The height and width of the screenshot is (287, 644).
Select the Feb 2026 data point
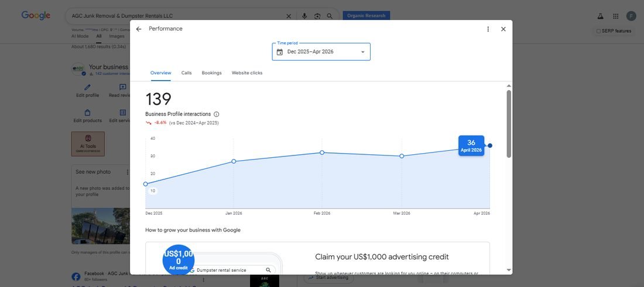tap(322, 153)
